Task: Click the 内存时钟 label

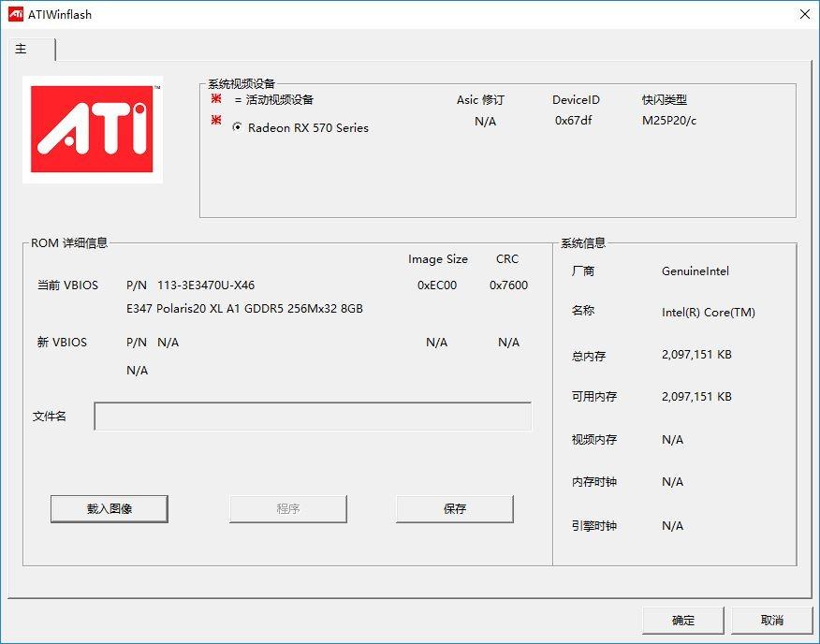Action: coord(594,481)
